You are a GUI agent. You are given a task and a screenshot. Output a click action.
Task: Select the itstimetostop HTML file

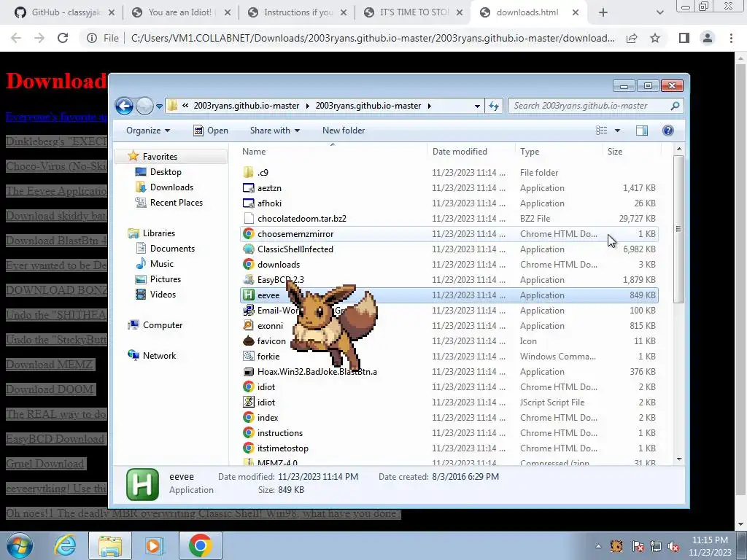pos(283,448)
